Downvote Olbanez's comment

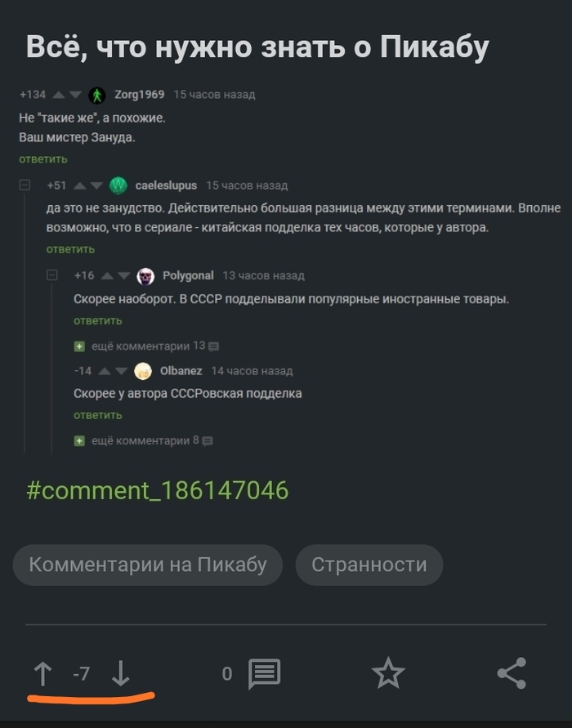[121, 372]
